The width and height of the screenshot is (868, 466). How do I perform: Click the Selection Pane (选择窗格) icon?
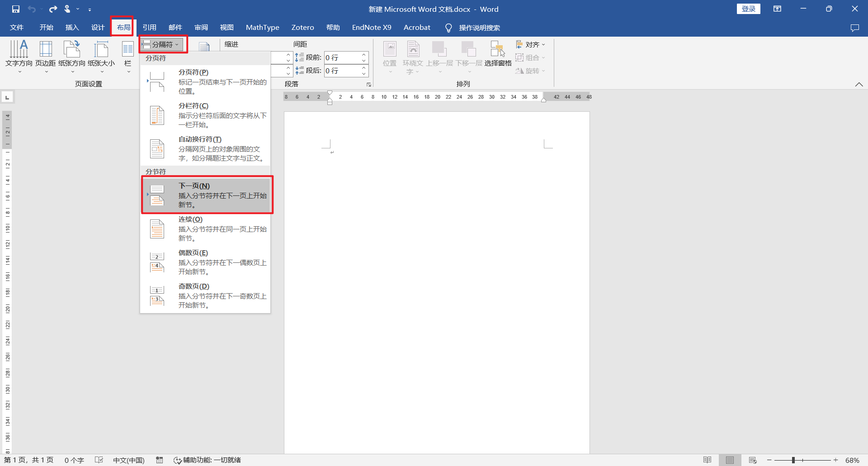498,53
